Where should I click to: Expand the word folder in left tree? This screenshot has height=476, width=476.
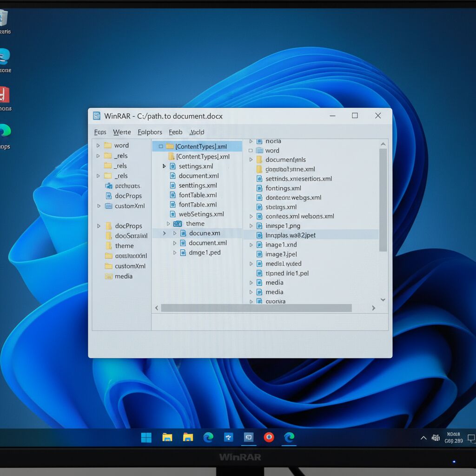click(x=98, y=145)
